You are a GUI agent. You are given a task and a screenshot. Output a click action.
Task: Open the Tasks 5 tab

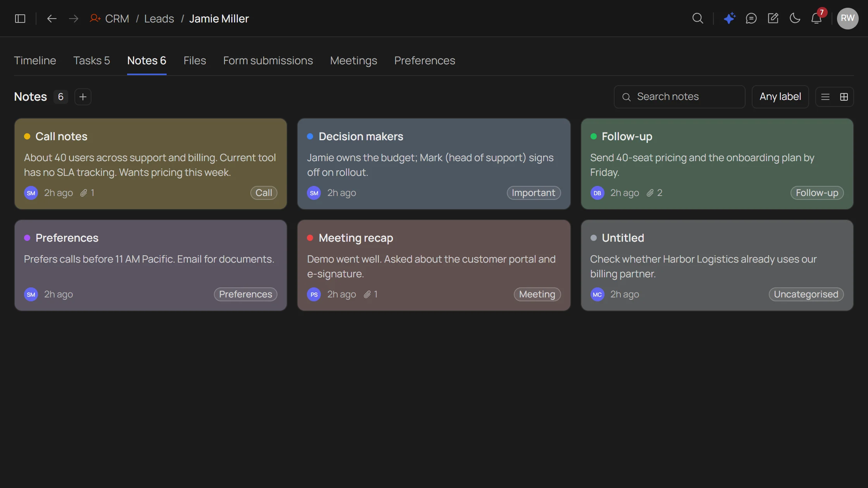pyautogui.click(x=91, y=61)
